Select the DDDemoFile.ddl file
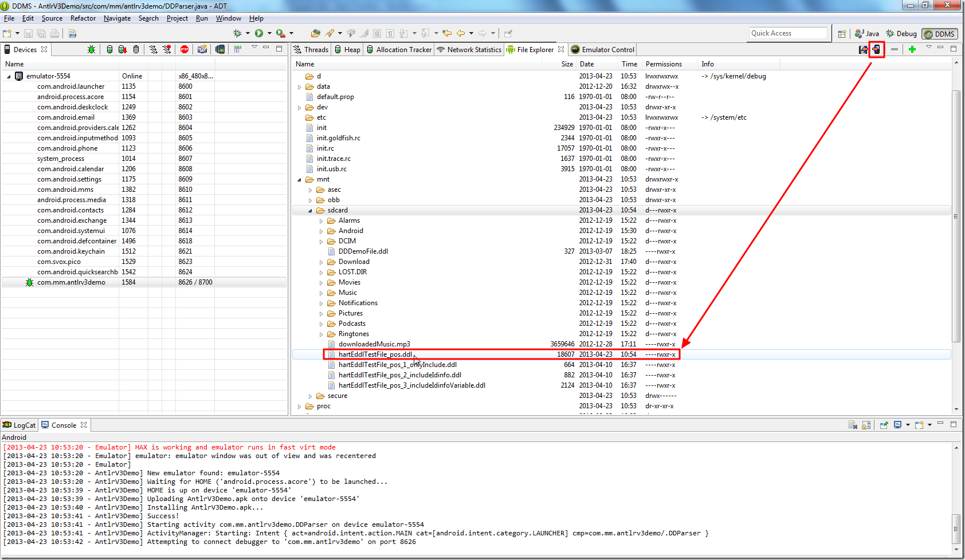This screenshot has width=965, height=560. click(363, 251)
